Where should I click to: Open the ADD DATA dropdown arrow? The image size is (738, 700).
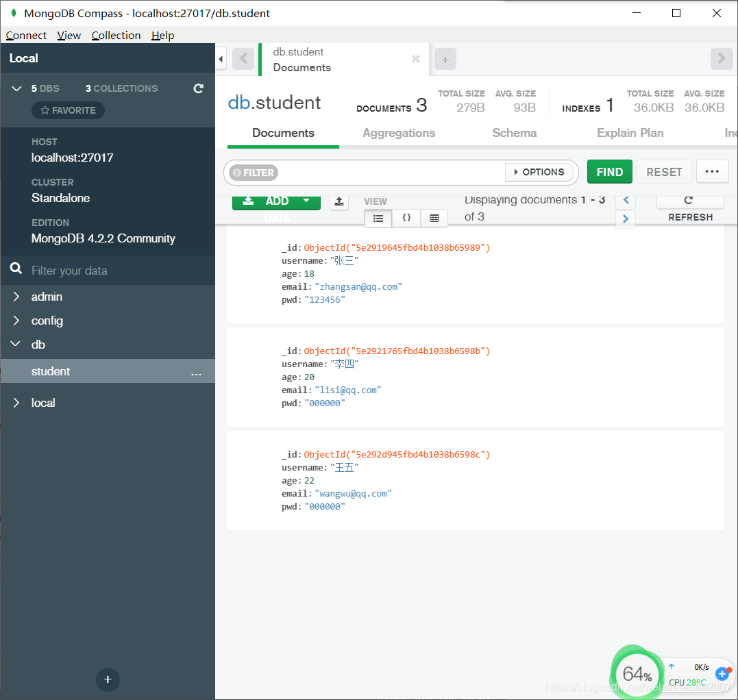pyautogui.click(x=306, y=201)
